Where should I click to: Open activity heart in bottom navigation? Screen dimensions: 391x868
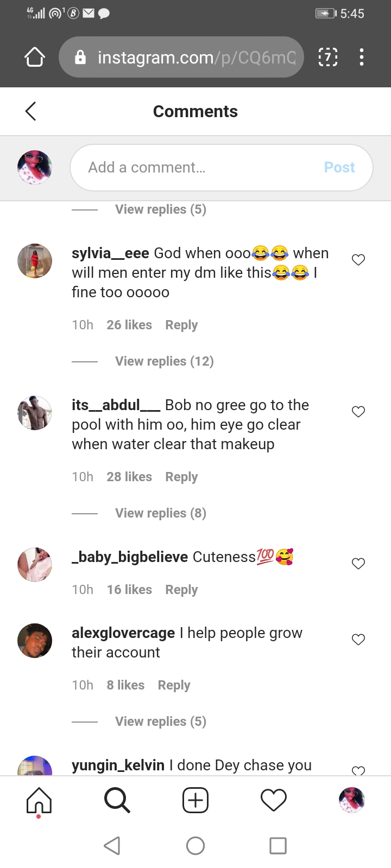coord(274,800)
